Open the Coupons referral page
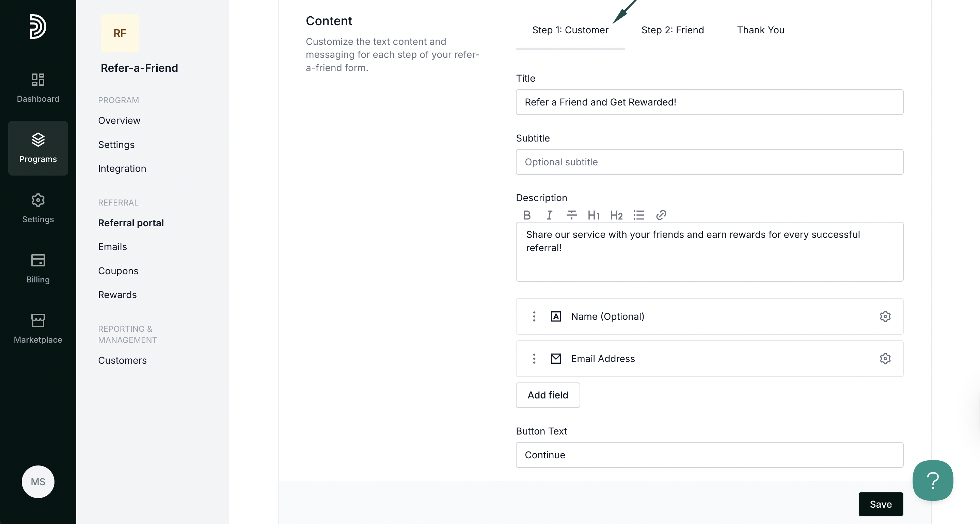The width and height of the screenshot is (980, 524). pyautogui.click(x=118, y=271)
